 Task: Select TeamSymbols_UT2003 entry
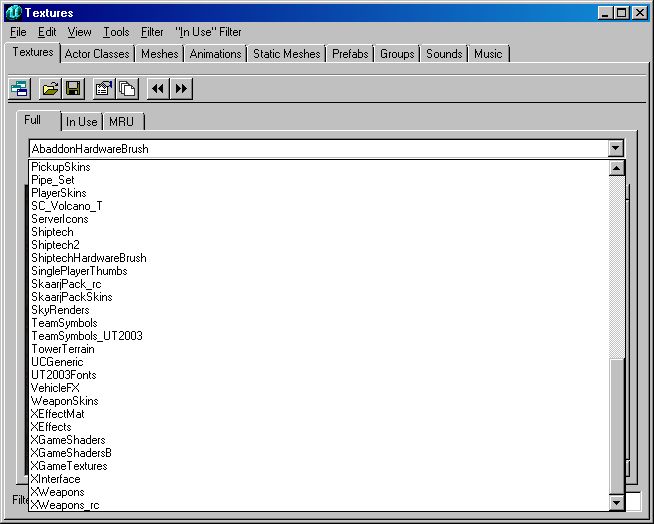319,336
